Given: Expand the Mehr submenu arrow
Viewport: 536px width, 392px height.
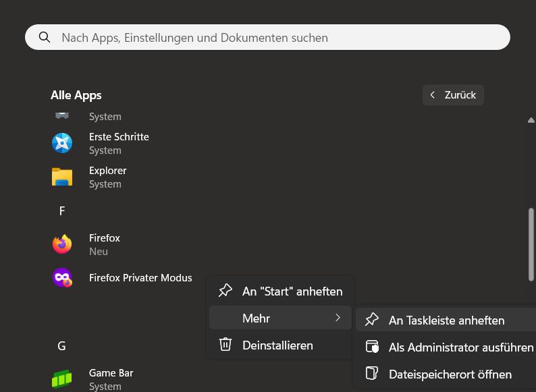Looking at the screenshot, I should [338, 318].
